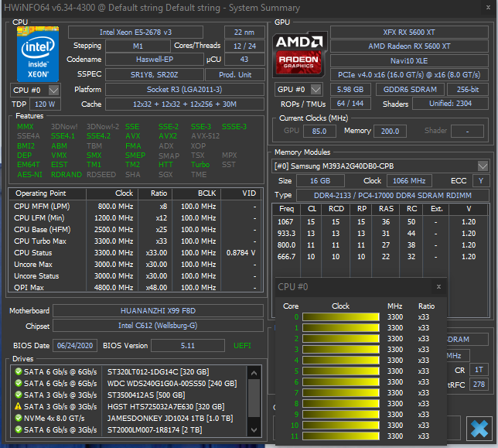
Task: Select the JAMESDONKEY JD1024 1TB drive entry
Action: (x=130, y=418)
